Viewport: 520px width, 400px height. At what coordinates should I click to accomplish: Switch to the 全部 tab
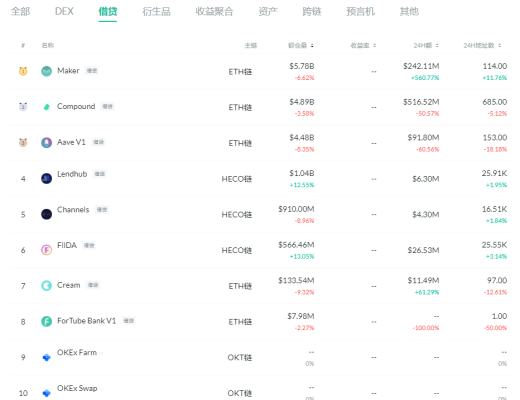20,12
